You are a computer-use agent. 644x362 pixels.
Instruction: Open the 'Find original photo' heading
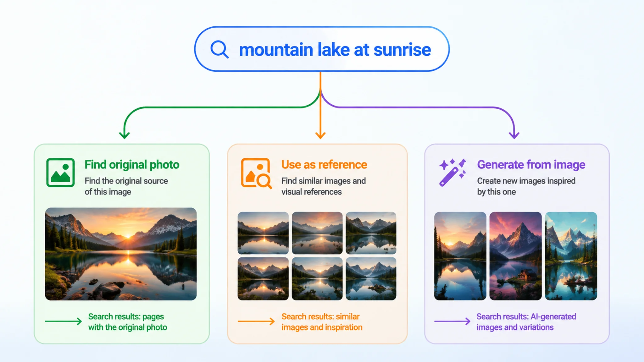pyautogui.click(x=132, y=165)
